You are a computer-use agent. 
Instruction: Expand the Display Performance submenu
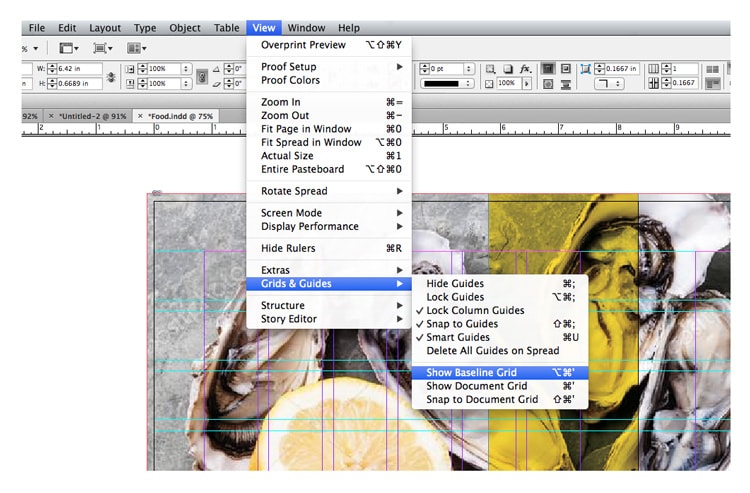click(329, 226)
